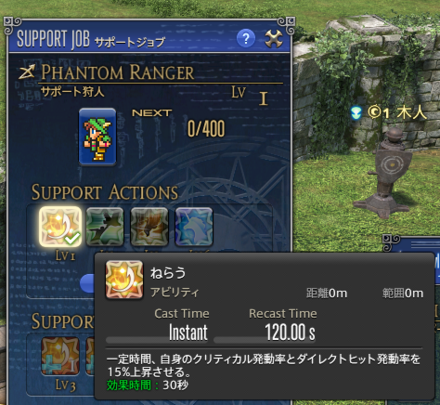Click the partially hidden second support trait icon

pos(90,356)
